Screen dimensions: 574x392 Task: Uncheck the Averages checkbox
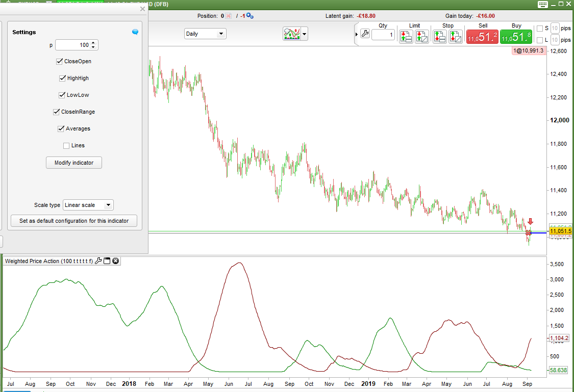coord(61,129)
